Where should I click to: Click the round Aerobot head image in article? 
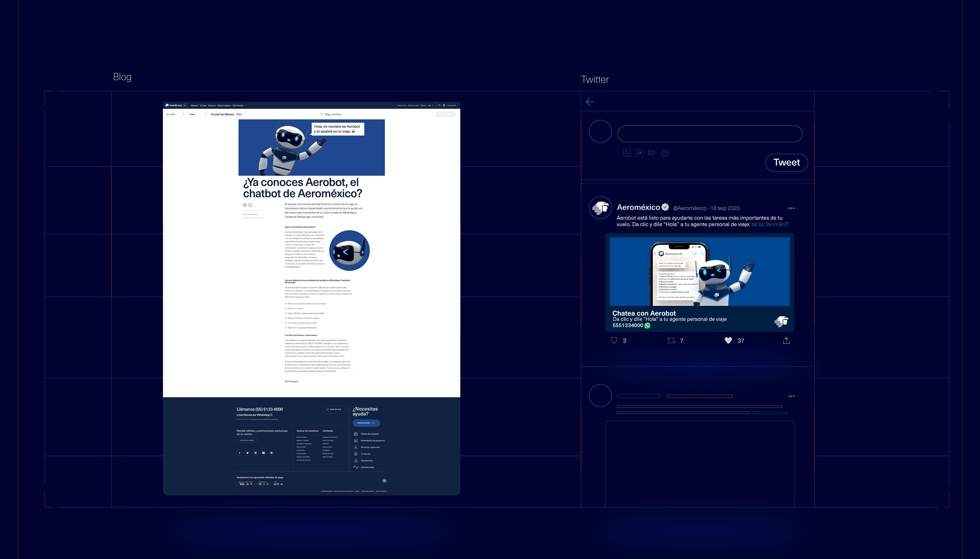(x=349, y=250)
